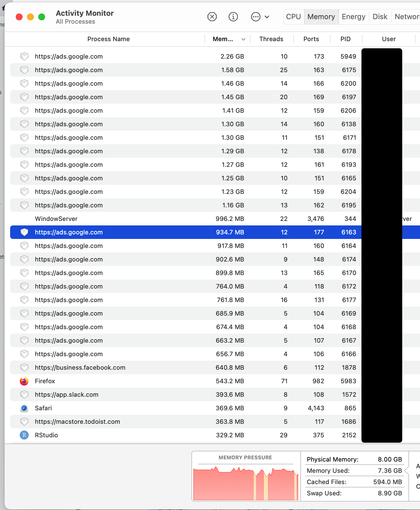
Task: Click the Firefox app icon in list
Action: (24, 381)
